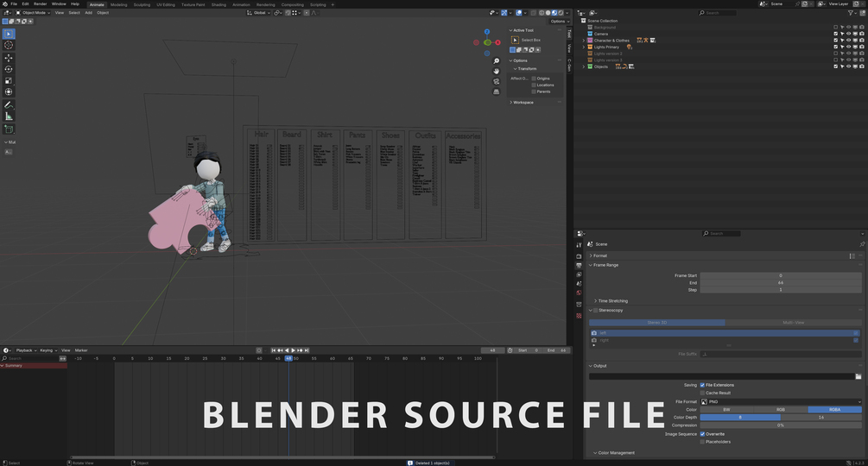Screen dimensions: 868x466
Task: Click the frame range End value field
Action: click(x=781, y=282)
